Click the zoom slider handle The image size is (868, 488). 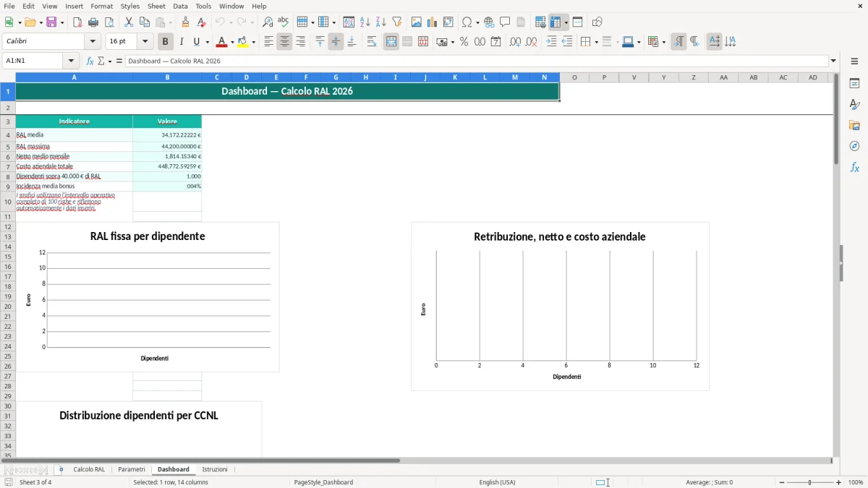pyautogui.click(x=810, y=482)
